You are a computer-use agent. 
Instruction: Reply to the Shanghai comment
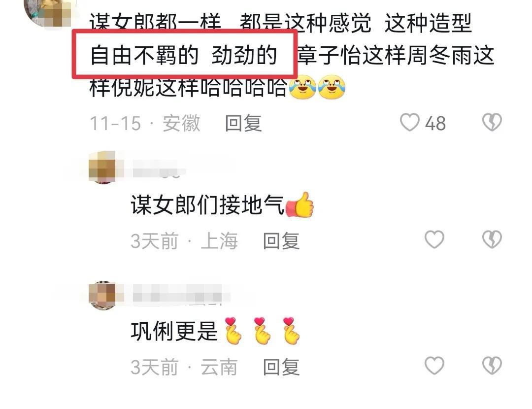[281, 240]
